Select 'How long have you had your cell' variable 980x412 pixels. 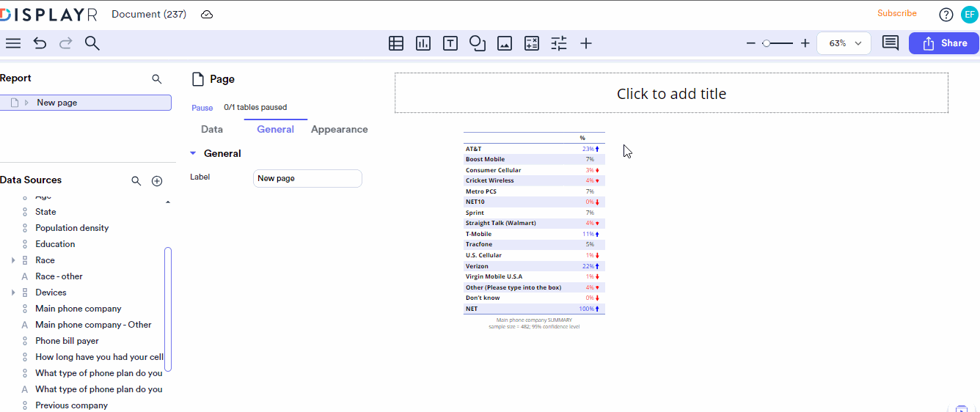99,357
